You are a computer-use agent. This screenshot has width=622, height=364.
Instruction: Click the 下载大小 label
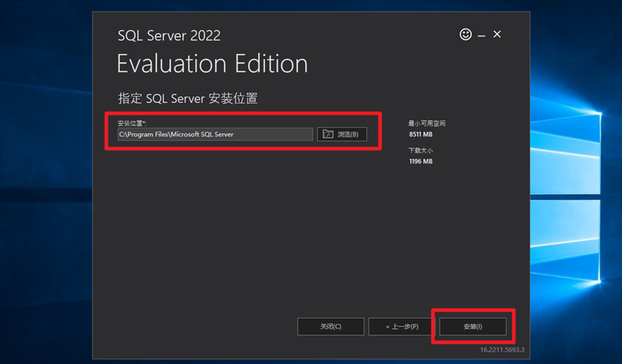click(x=421, y=151)
